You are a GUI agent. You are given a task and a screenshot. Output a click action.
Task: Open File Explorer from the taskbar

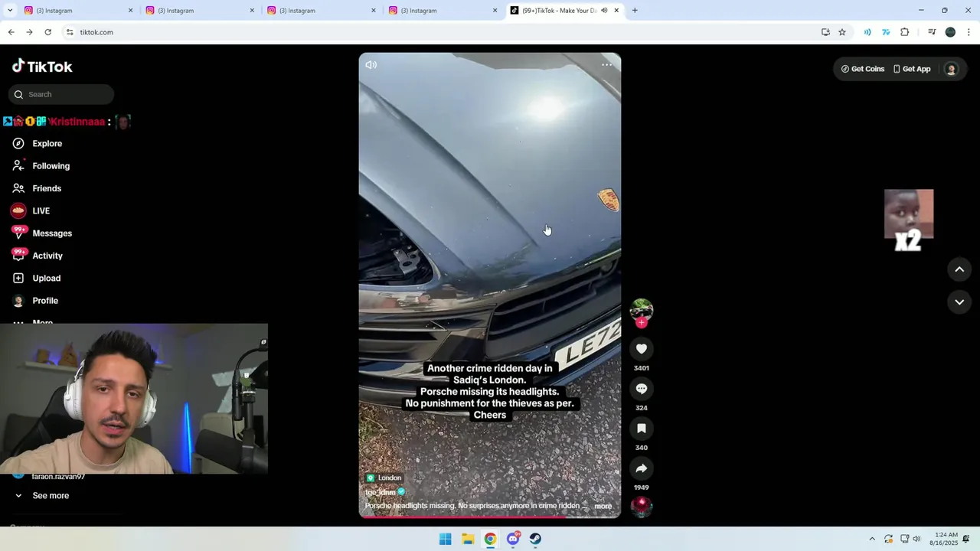click(468, 539)
